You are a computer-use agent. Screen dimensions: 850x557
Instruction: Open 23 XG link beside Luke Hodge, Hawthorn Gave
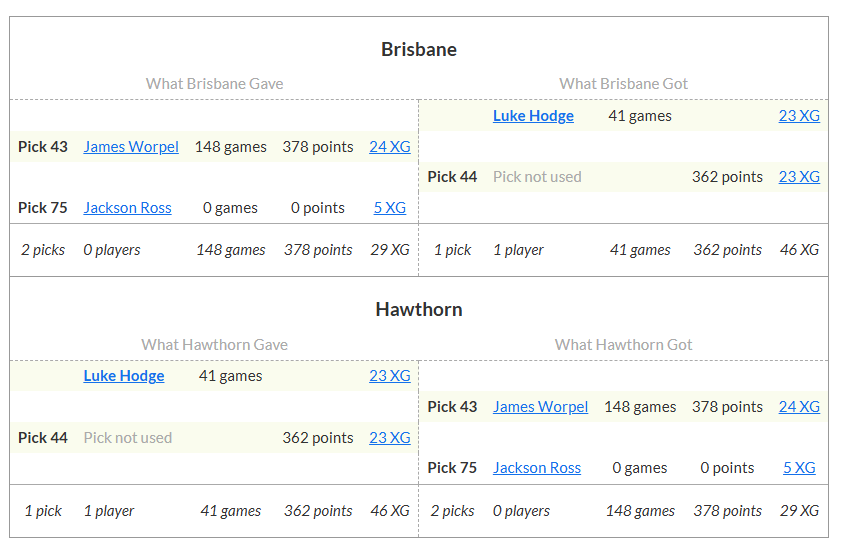coord(389,376)
